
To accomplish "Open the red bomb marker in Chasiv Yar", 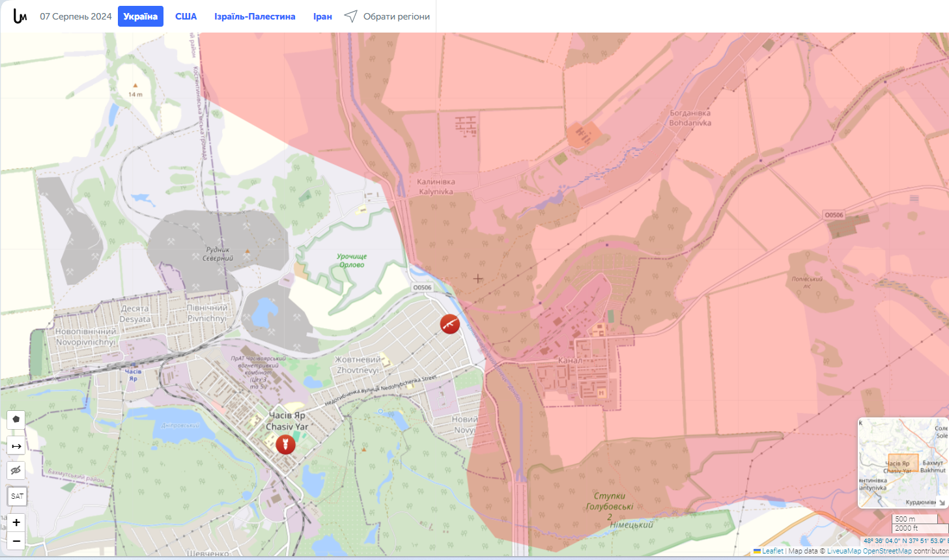I will pyautogui.click(x=285, y=445).
